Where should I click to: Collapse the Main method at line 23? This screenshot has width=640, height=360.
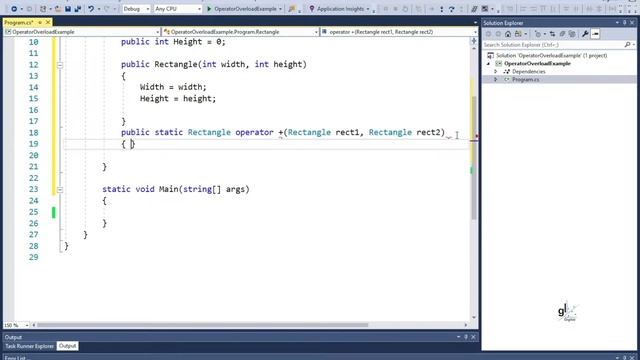coord(60,190)
